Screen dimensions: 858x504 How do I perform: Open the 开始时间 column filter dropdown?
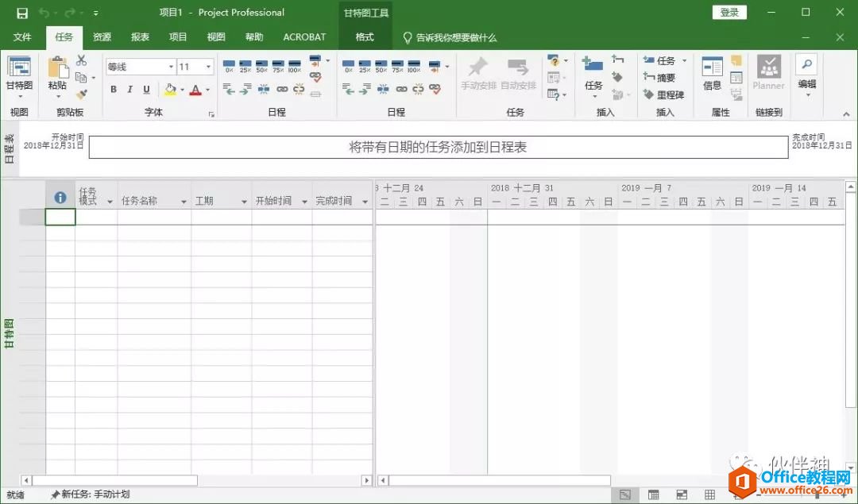click(304, 202)
